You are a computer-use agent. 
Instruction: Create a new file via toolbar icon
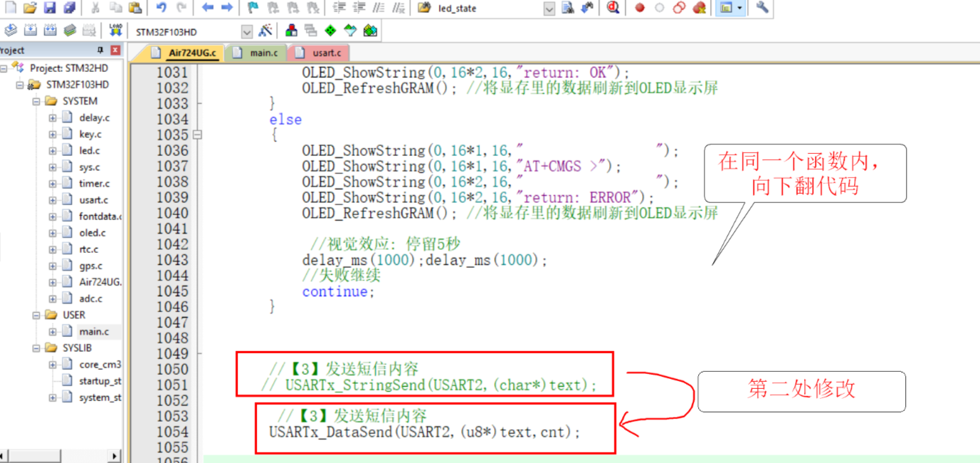(10, 8)
